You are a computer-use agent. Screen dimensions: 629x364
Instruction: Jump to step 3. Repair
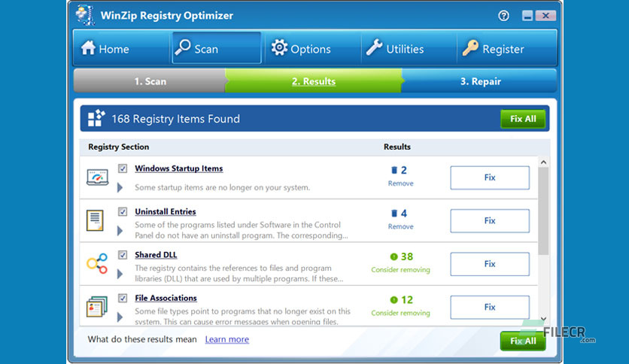tap(480, 81)
